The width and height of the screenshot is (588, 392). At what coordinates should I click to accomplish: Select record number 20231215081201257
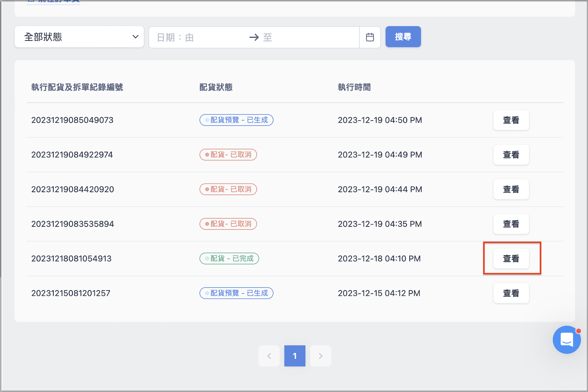pyautogui.click(x=71, y=293)
